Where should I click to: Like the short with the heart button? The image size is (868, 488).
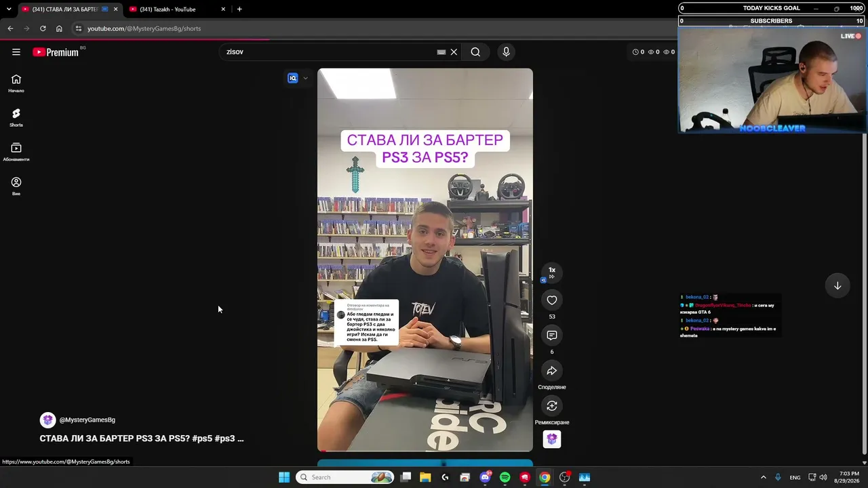click(552, 300)
